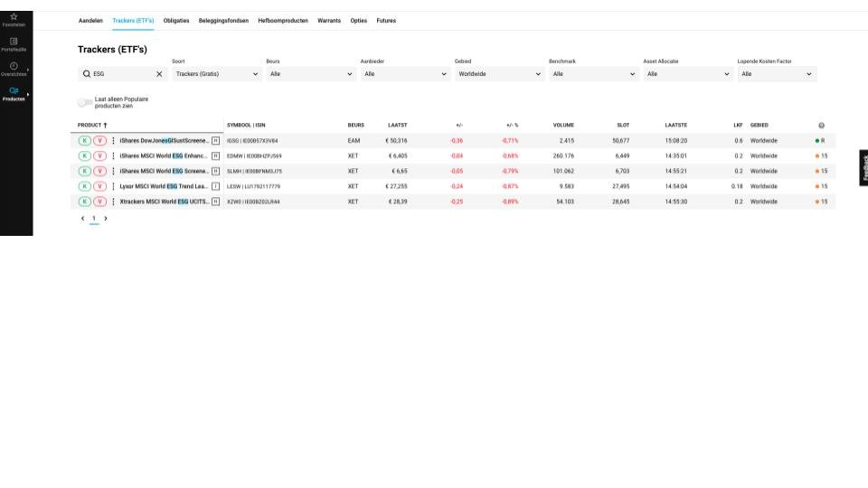868x488 pixels.
Task: Click next page arrow in pagination
Action: [106, 218]
